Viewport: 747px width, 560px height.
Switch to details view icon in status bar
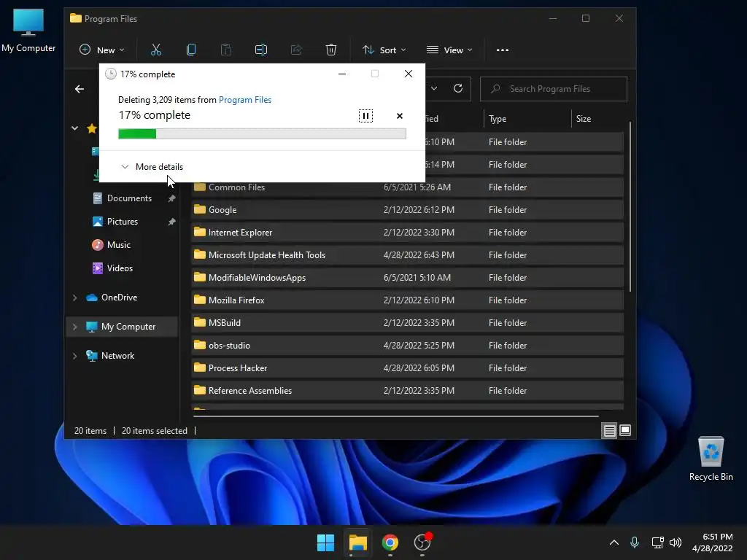[609, 430]
